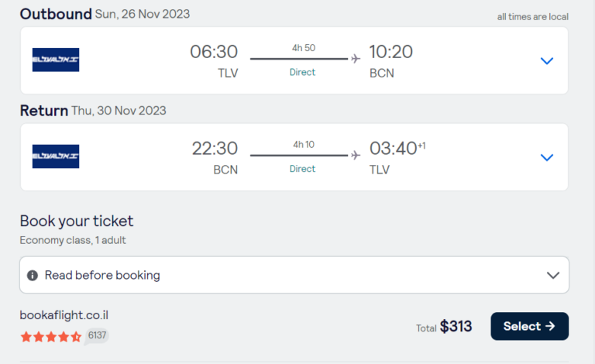Click the star rating for bookaflight.co.il
The width and height of the screenshot is (595, 364).
[x=51, y=336]
